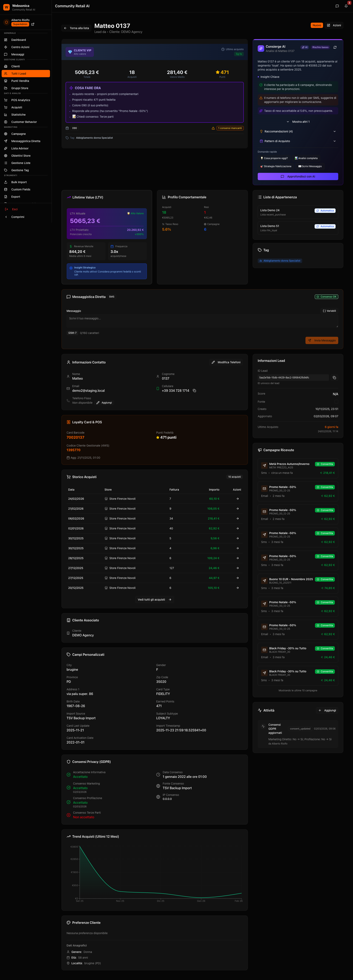Go to POS Analytics in sidebar

pyautogui.click(x=21, y=100)
